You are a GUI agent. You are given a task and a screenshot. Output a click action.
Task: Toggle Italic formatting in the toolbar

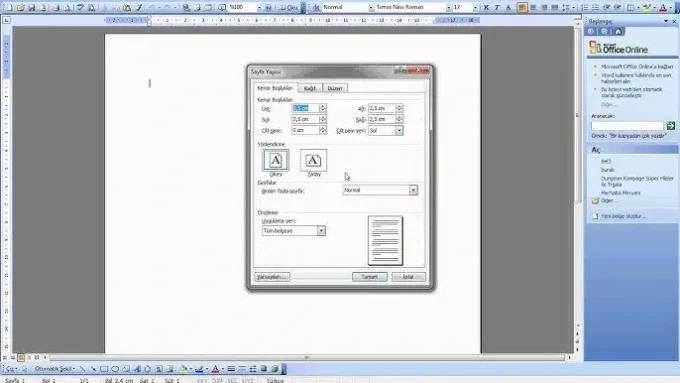(497, 7)
